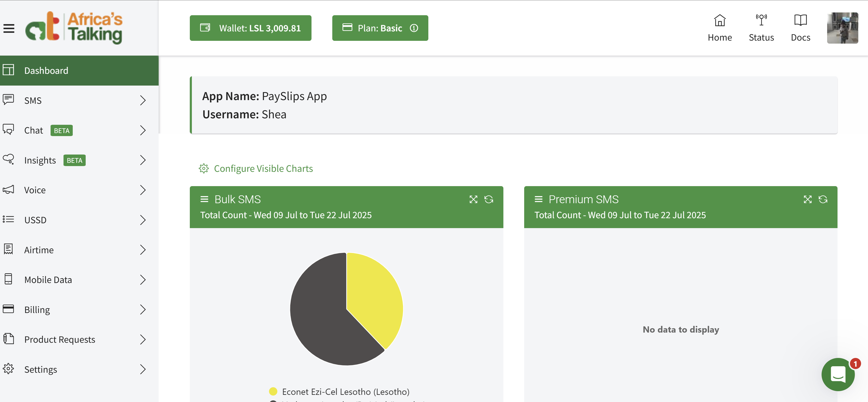Open the live chat support bubble

tap(838, 374)
